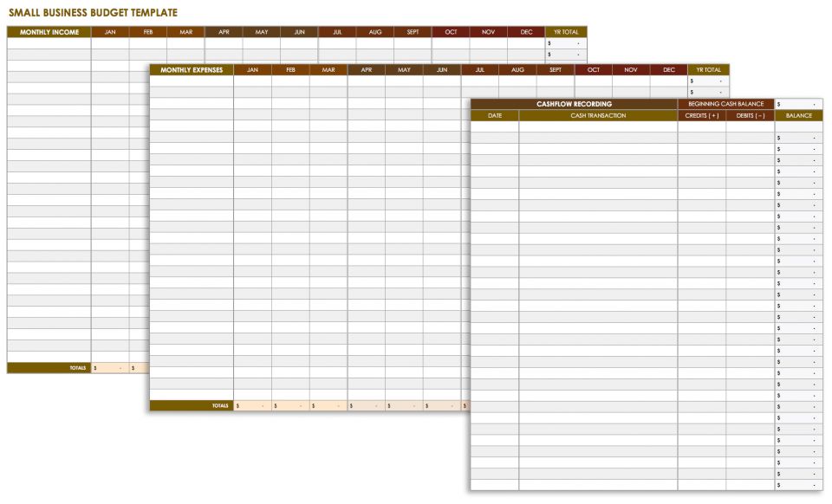Screen dimensions: 832x504
Task: Select DEC column header in Monthly Expenses
Action: coord(669,70)
